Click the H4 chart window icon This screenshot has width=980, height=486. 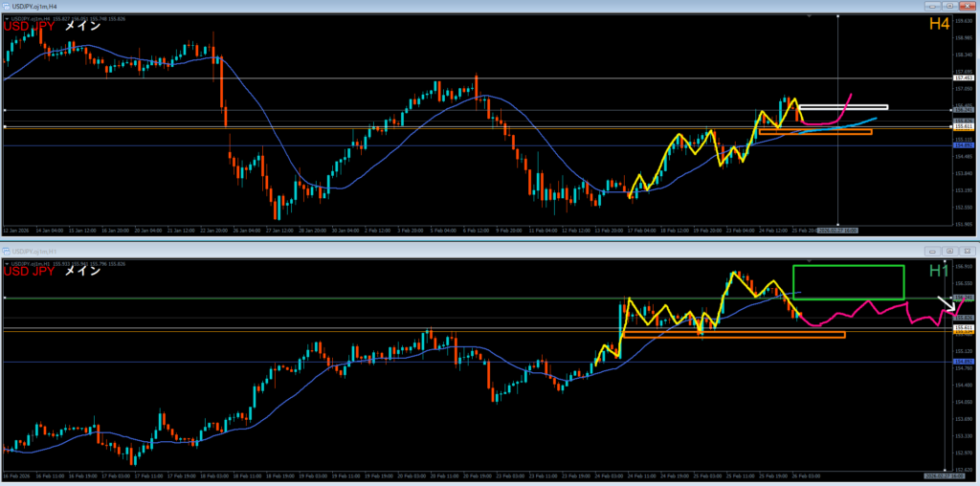(6, 7)
